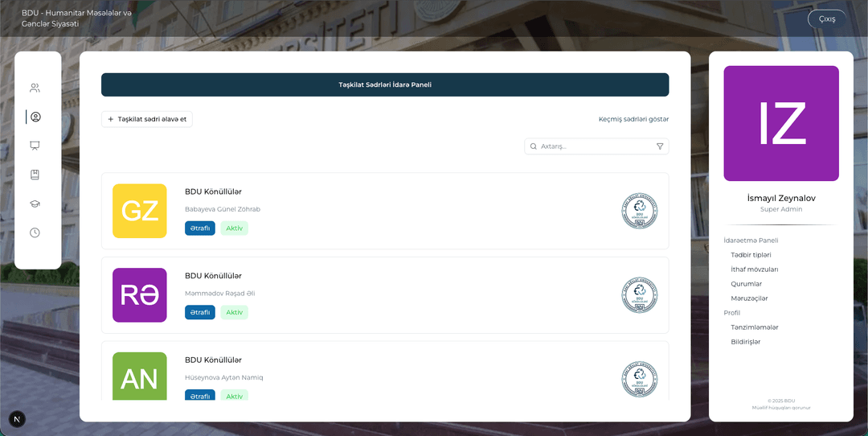
Task: Click 'BDU Könüllülər' title on Babayeva card
Action: click(x=213, y=191)
